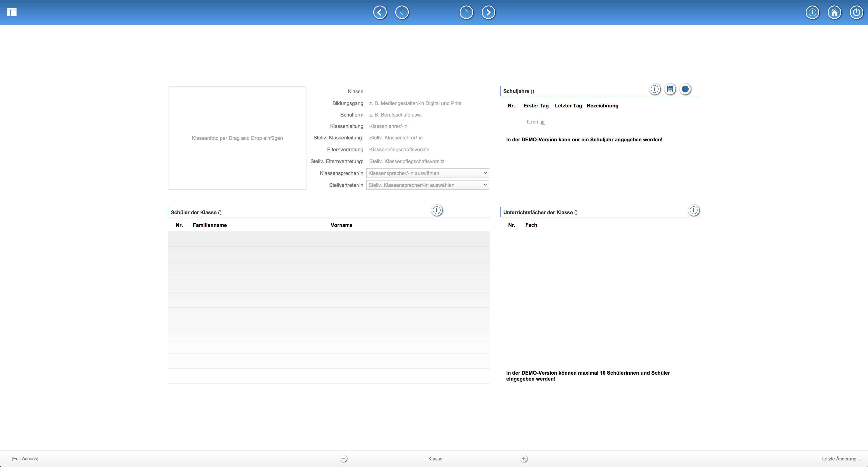Image resolution: width=868 pixels, height=467 pixels.
Task: Click the plus button in bottom bar
Action: pyautogui.click(x=524, y=459)
